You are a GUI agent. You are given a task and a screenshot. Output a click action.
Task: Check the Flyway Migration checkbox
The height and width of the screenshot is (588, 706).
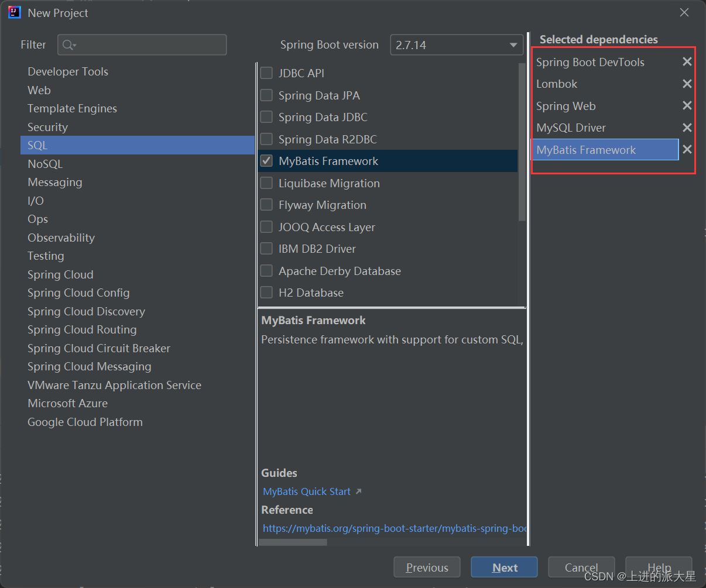pyautogui.click(x=266, y=205)
